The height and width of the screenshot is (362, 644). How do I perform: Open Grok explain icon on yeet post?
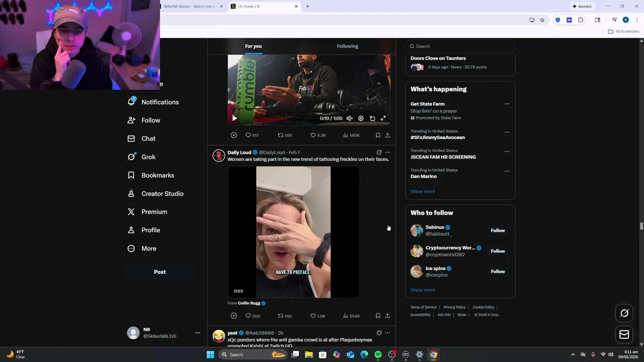(379, 333)
